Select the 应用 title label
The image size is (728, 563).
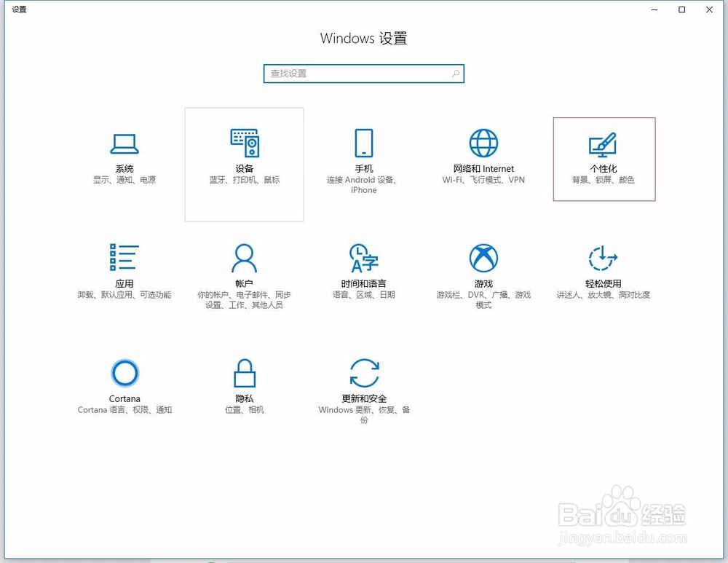124,283
